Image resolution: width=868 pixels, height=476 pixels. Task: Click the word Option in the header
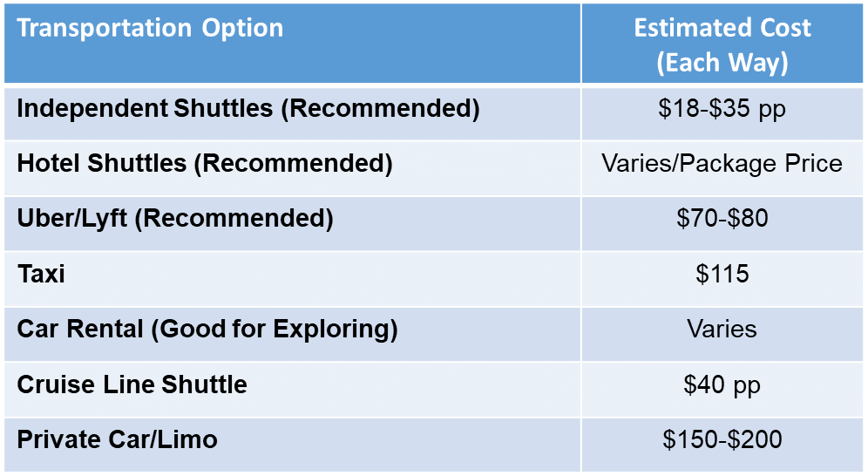[x=242, y=29]
